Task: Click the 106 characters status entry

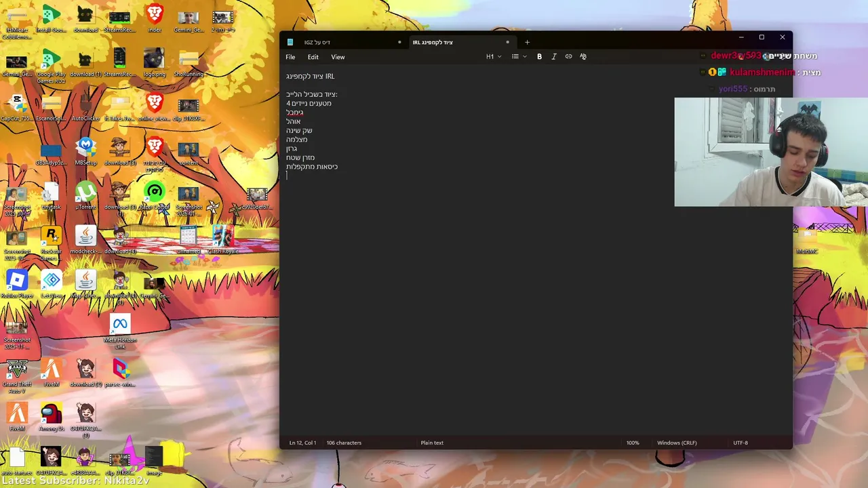Action: [x=344, y=443]
